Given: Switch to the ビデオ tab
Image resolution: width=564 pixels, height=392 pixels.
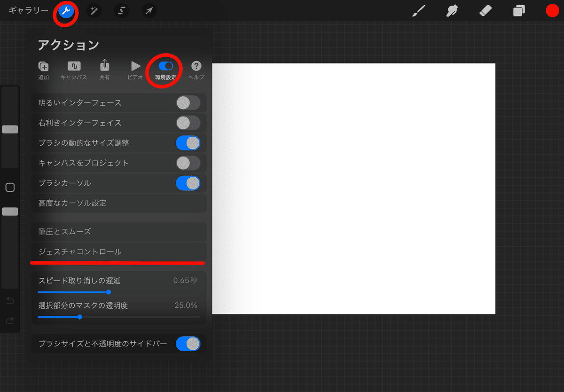Looking at the screenshot, I should tap(135, 70).
